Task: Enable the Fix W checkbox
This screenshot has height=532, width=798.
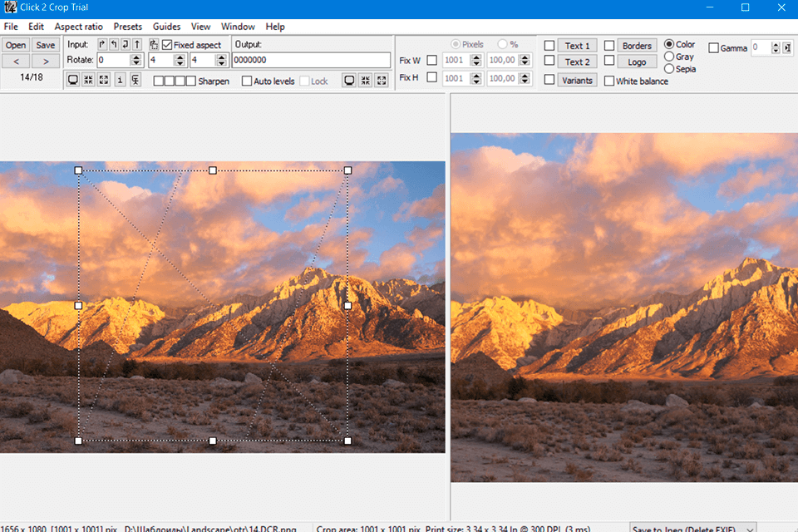Action: (x=431, y=60)
